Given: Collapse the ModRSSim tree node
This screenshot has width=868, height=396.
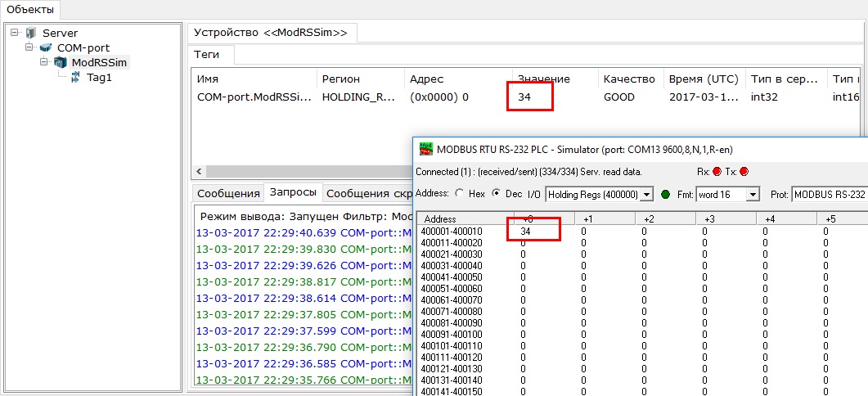Looking at the screenshot, I should tap(43, 62).
